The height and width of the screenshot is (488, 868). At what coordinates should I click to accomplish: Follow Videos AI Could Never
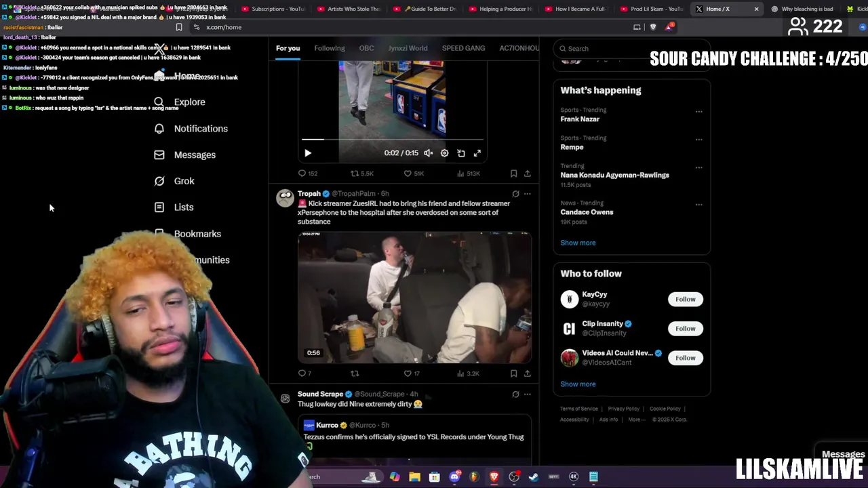point(685,357)
